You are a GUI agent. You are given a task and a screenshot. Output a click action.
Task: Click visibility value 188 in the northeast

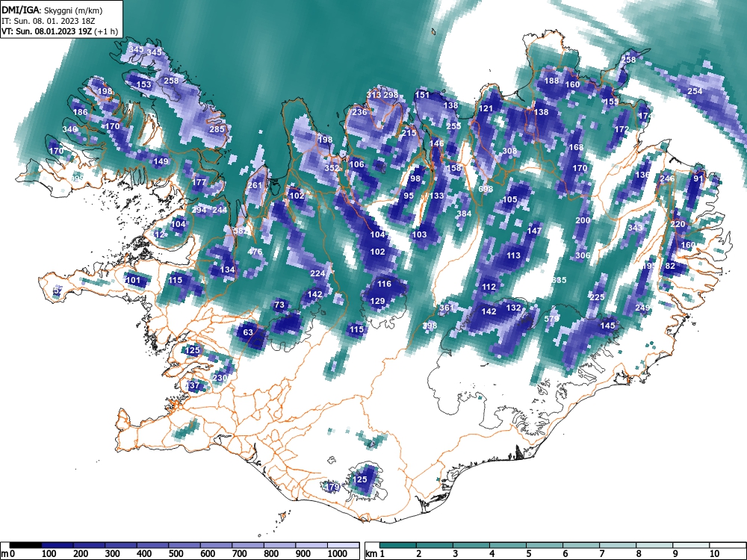click(551, 81)
